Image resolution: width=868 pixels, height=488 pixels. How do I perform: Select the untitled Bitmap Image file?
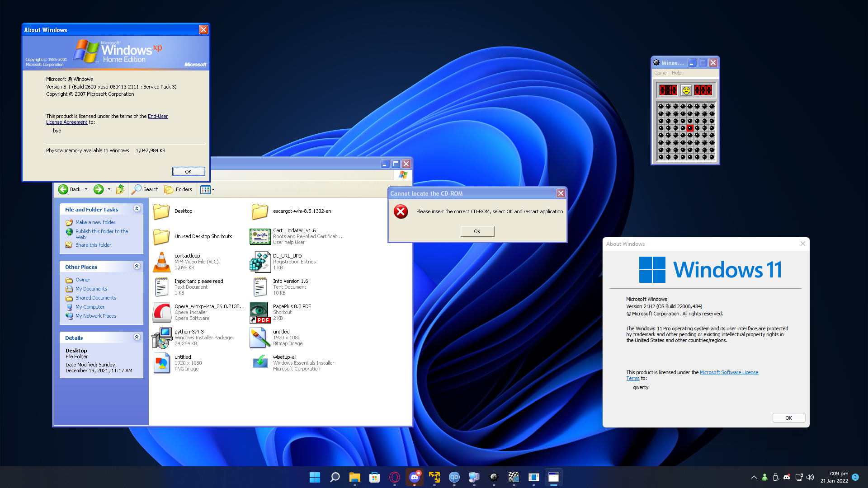pyautogui.click(x=260, y=338)
